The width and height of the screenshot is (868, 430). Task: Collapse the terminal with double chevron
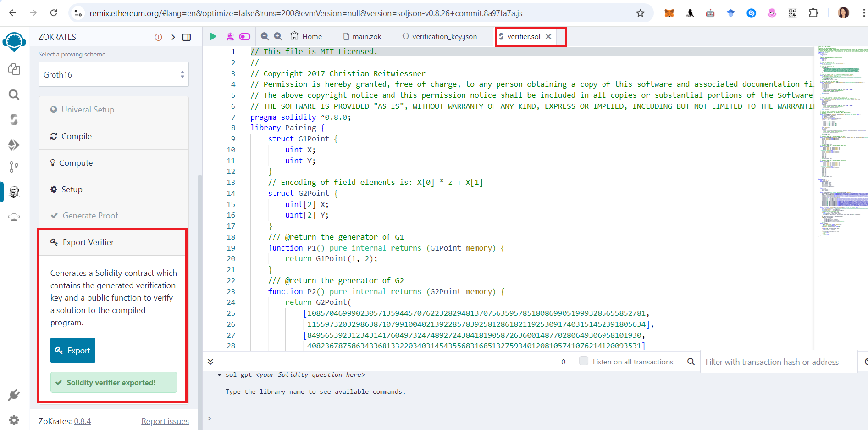[210, 362]
